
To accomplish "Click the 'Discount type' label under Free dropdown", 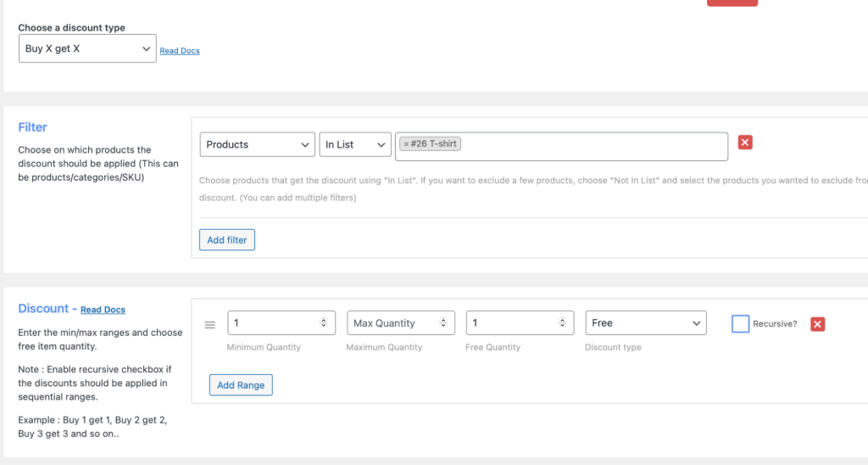I will click(x=613, y=347).
